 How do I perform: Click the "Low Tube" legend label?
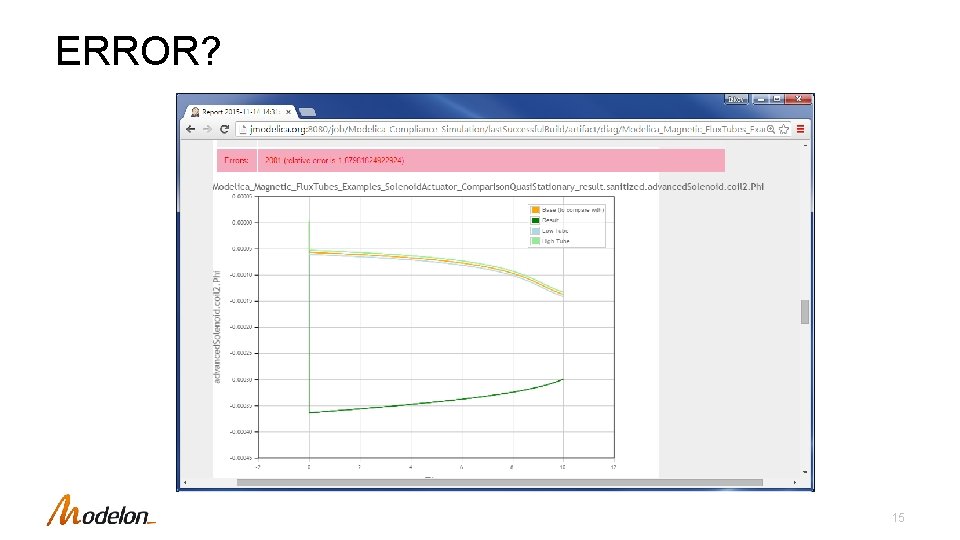(x=555, y=231)
